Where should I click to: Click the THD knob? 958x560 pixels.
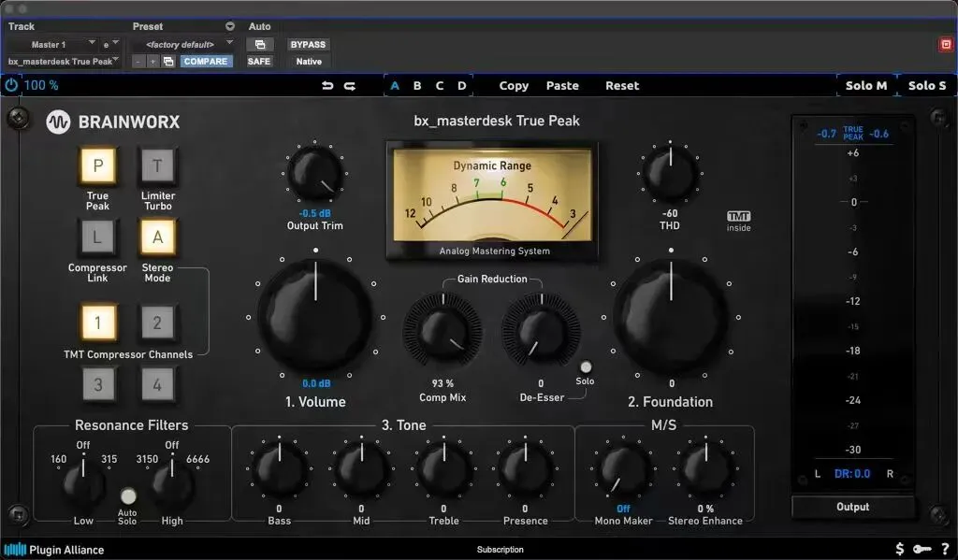[670, 174]
